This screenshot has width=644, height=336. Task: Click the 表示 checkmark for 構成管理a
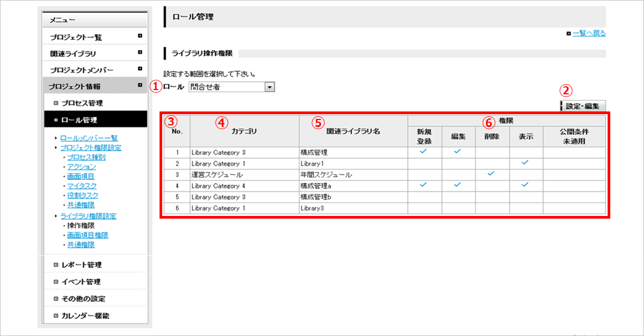point(525,185)
